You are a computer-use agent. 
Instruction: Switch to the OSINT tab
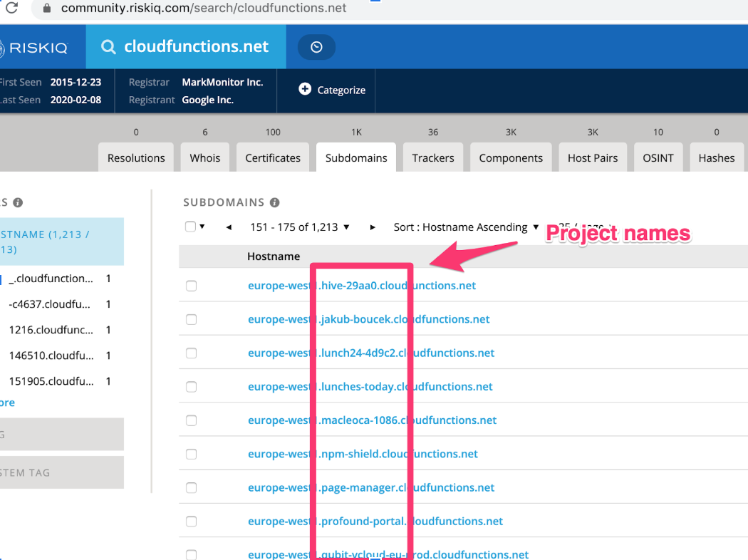[658, 157]
